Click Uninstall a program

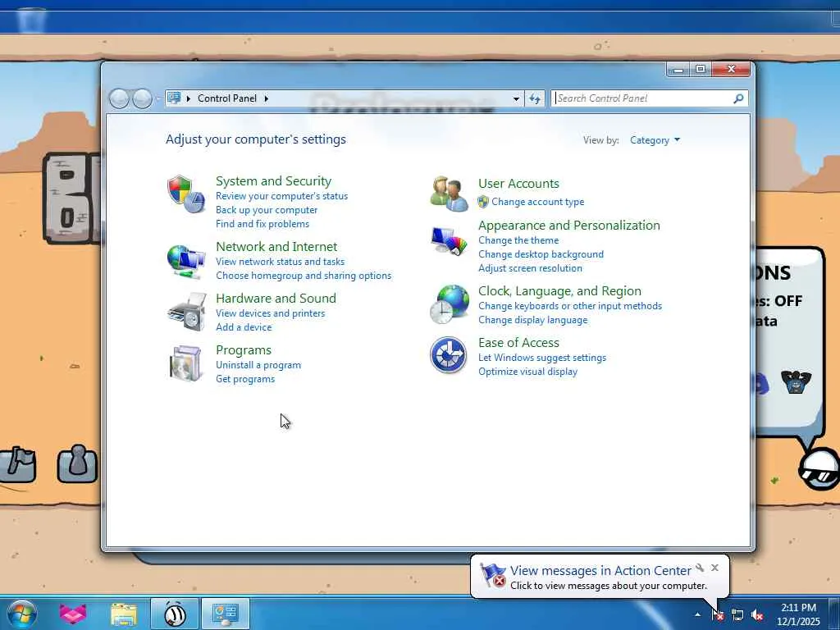click(x=258, y=365)
